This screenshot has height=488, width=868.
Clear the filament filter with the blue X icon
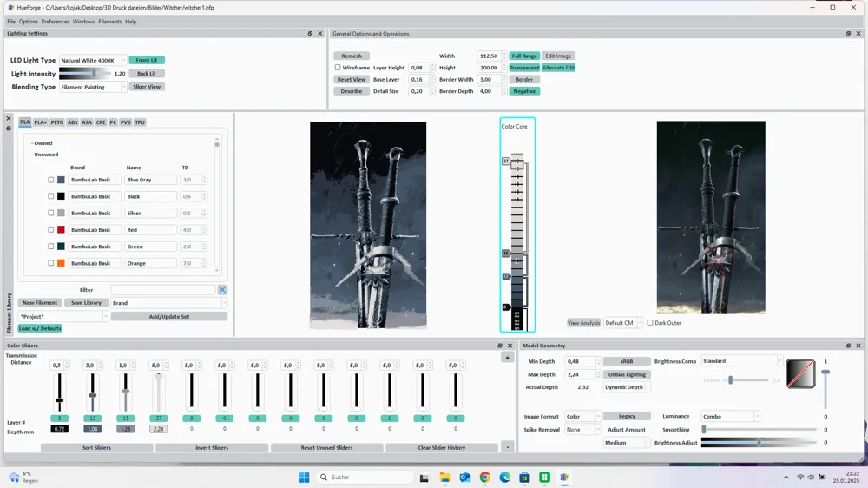tap(222, 290)
